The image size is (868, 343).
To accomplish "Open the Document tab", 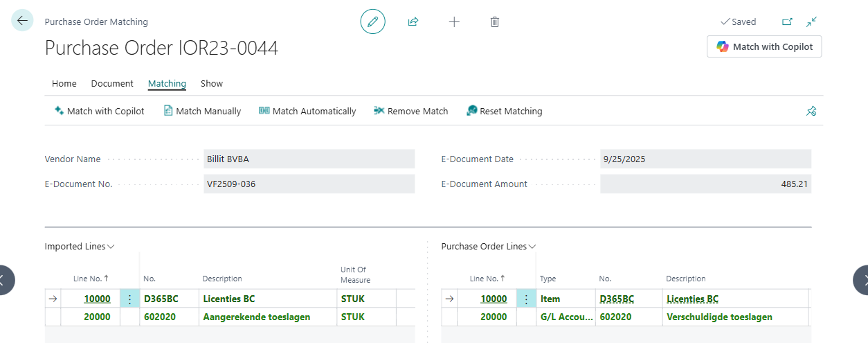I will (112, 83).
